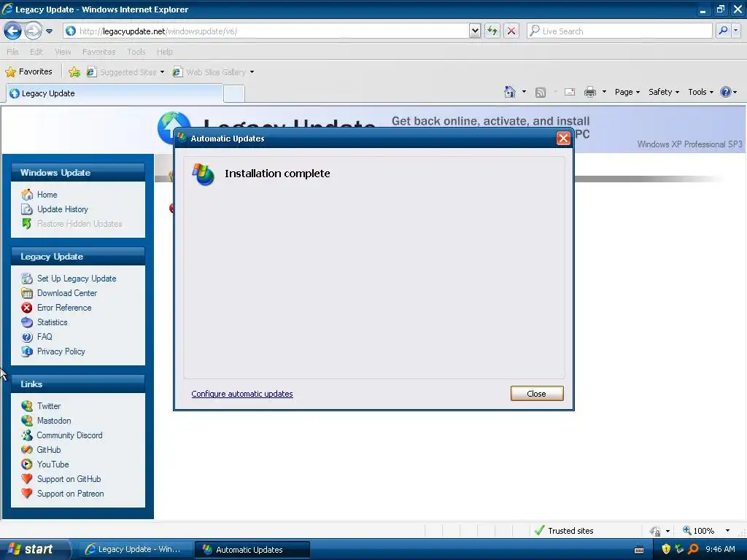
Task: Click the Refresh page icon
Action: (x=492, y=31)
